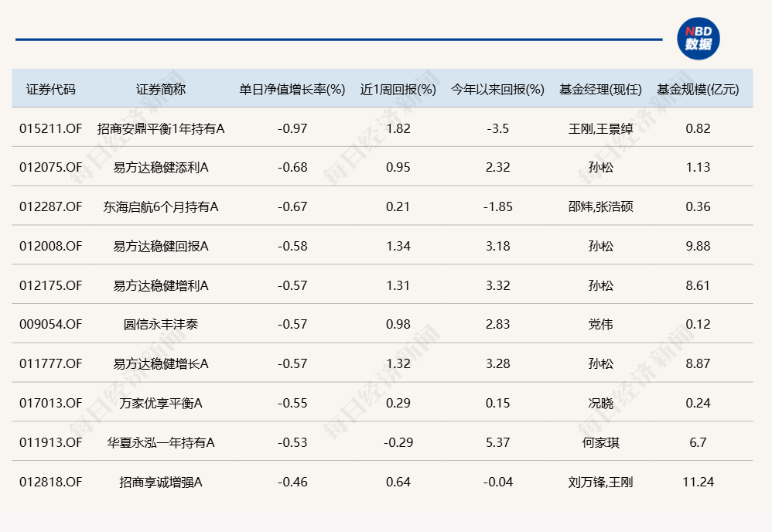Select fund size value 6.7
This screenshot has height=532, width=772.
point(699,442)
